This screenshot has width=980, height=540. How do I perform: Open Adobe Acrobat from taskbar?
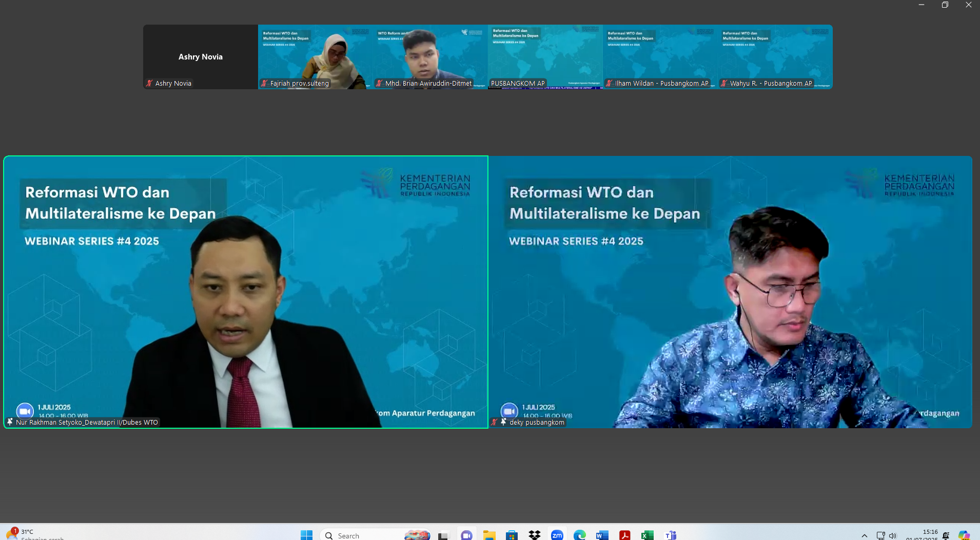point(625,535)
